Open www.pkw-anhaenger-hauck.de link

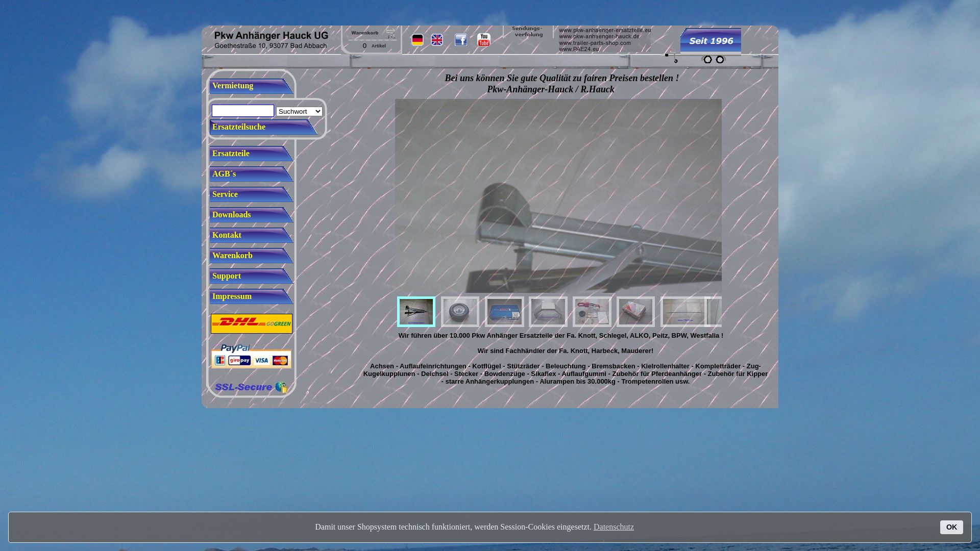coord(599,36)
